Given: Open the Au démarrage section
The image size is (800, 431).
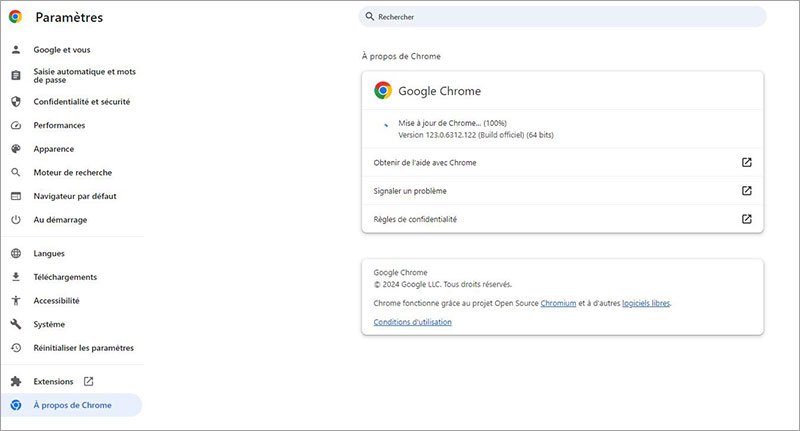Looking at the screenshot, I should [60, 219].
